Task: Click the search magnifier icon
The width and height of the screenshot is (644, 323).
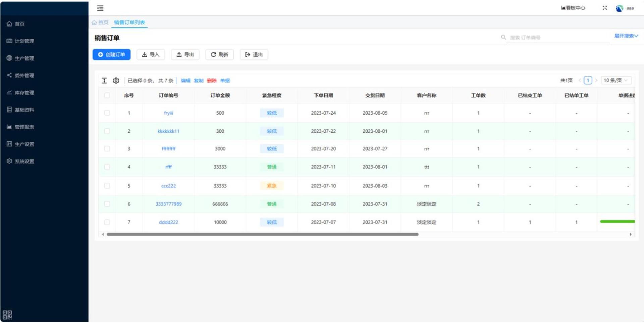Action: tap(503, 37)
